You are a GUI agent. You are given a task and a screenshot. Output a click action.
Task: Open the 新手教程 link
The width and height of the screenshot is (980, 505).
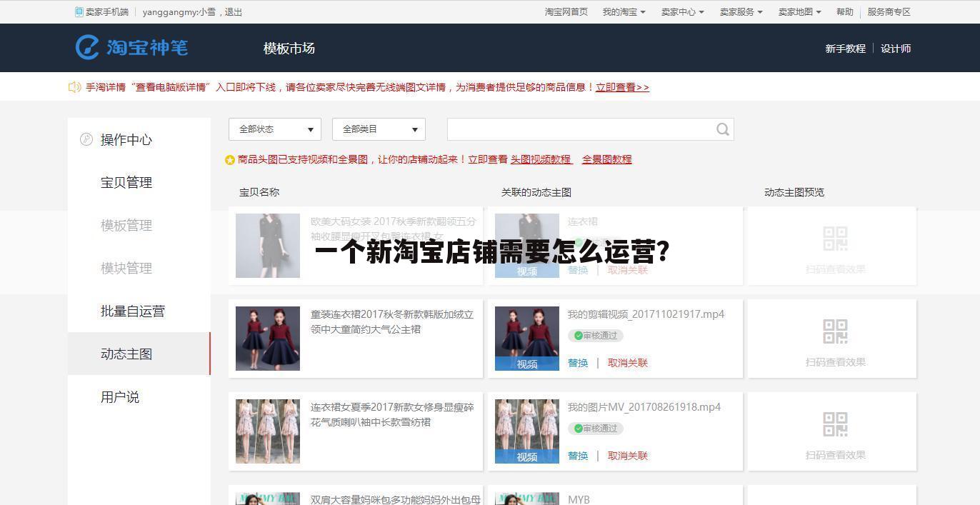pyautogui.click(x=845, y=49)
